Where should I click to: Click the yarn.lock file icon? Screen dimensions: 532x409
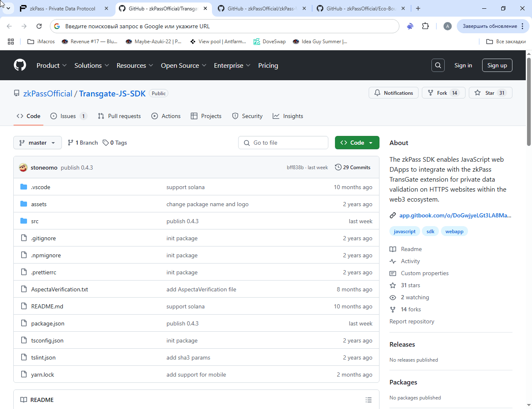[x=24, y=375]
